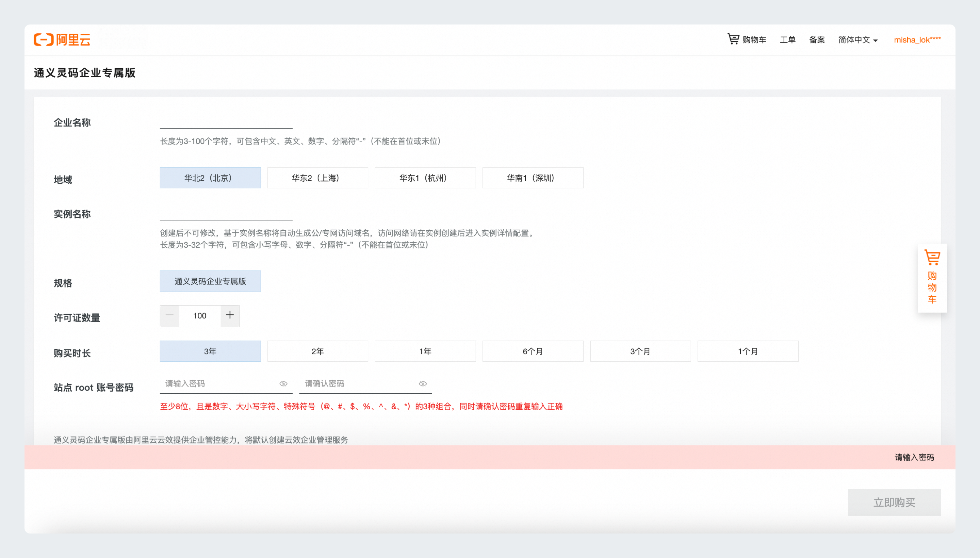Open the 简体中文 language dropdown
The image size is (980, 558).
click(858, 40)
